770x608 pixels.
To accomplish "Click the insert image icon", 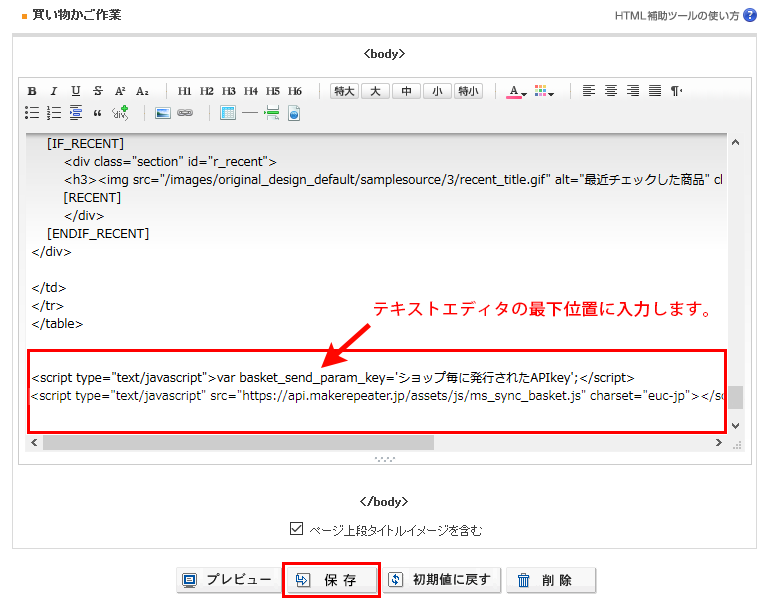I will click(163, 113).
